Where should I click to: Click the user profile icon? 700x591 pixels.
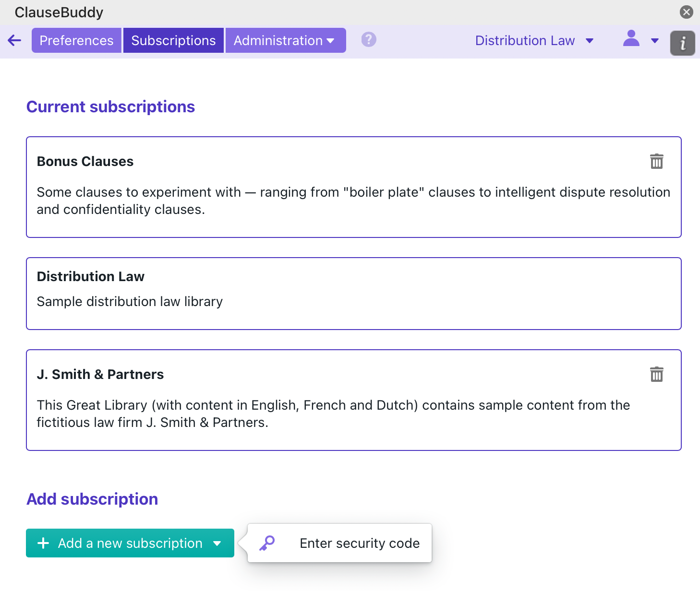[x=631, y=38]
